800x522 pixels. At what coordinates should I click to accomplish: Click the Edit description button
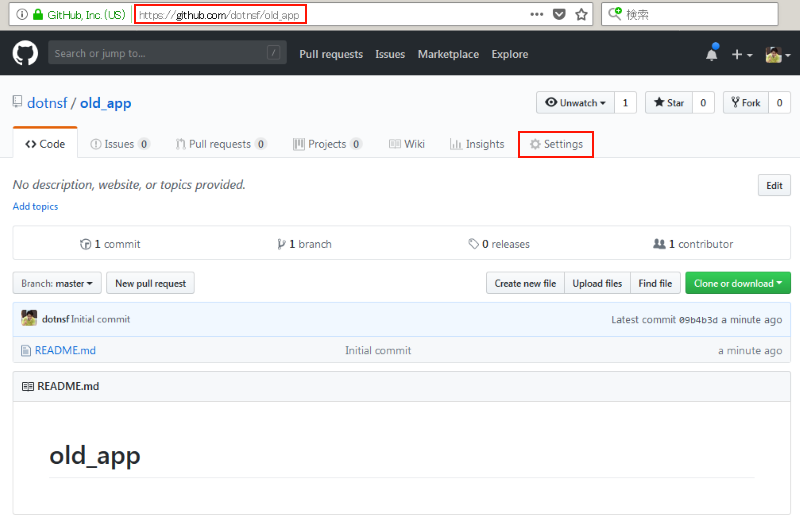click(774, 185)
